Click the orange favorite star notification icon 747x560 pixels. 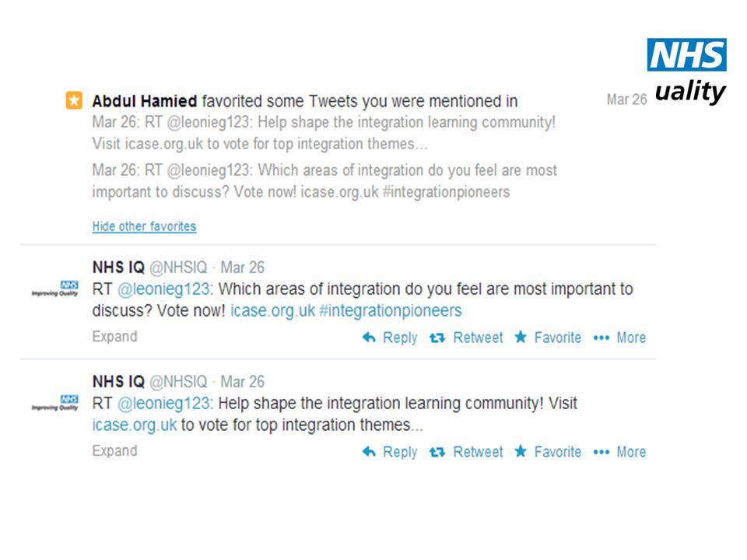[74, 100]
